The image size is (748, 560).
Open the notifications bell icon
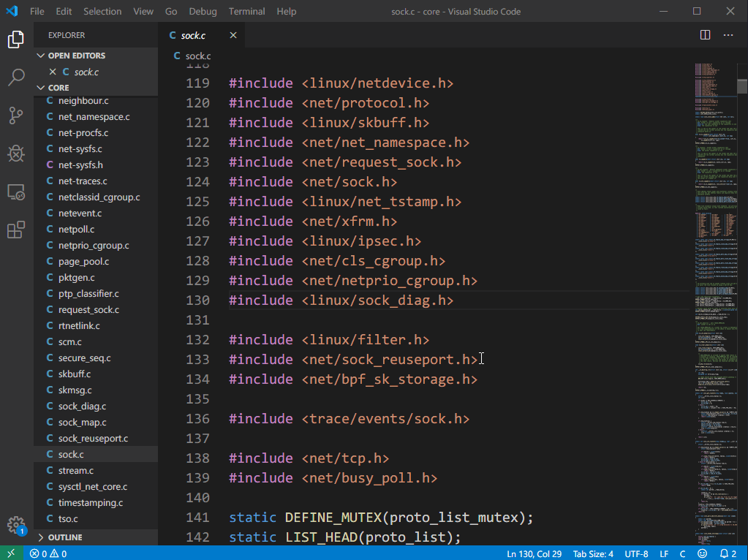728,554
